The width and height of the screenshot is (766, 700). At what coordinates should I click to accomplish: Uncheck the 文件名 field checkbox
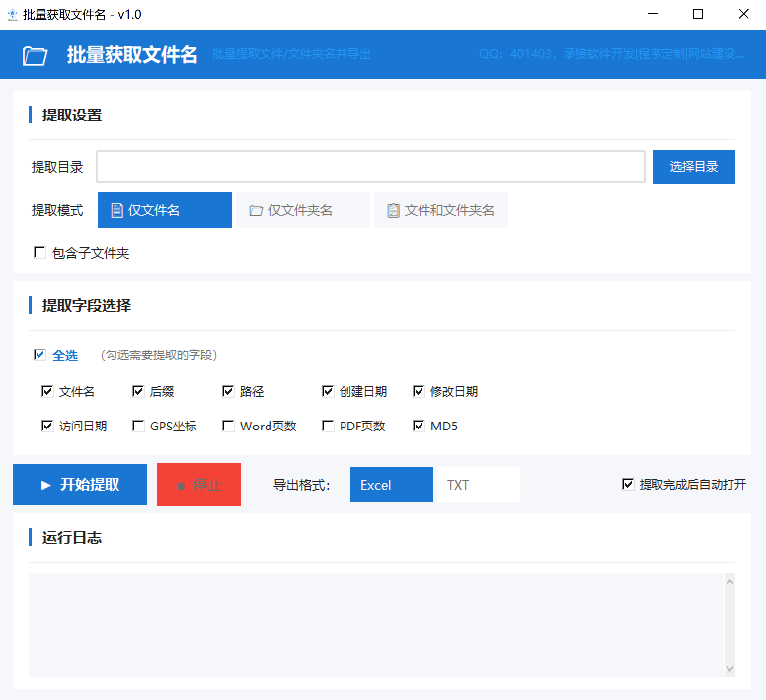click(47, 391)
